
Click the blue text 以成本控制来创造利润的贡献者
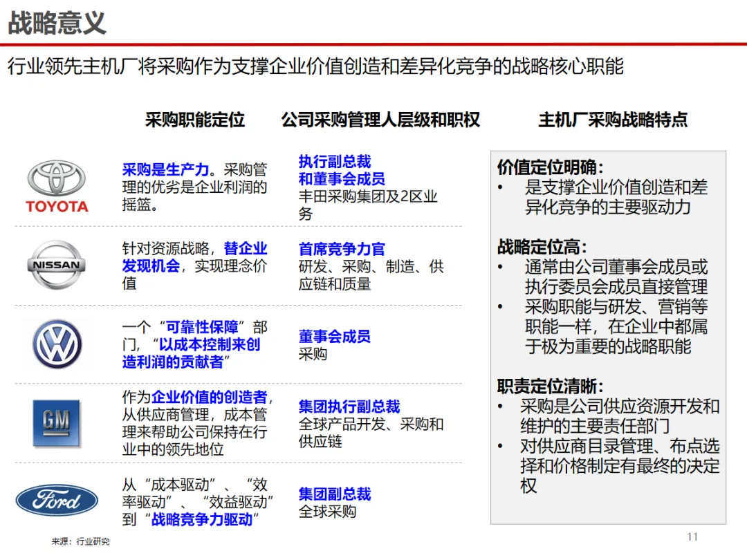[x=191, y=353]
